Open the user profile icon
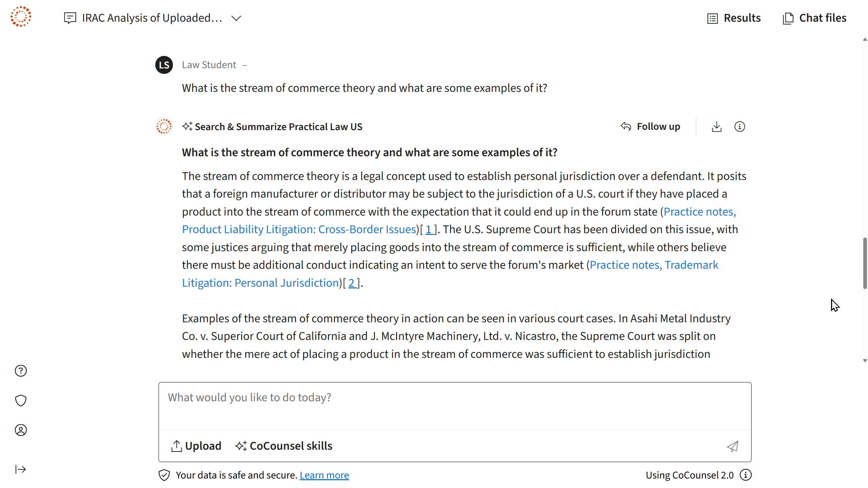The image size is (868, 488). click(x=21, y=430)
